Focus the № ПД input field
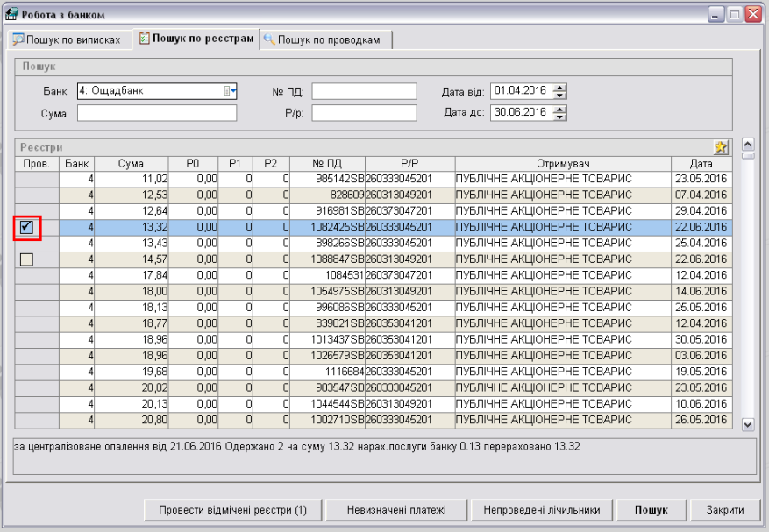Image resolution: width=769 pixels, height=532 pixels. click(364, 91)
